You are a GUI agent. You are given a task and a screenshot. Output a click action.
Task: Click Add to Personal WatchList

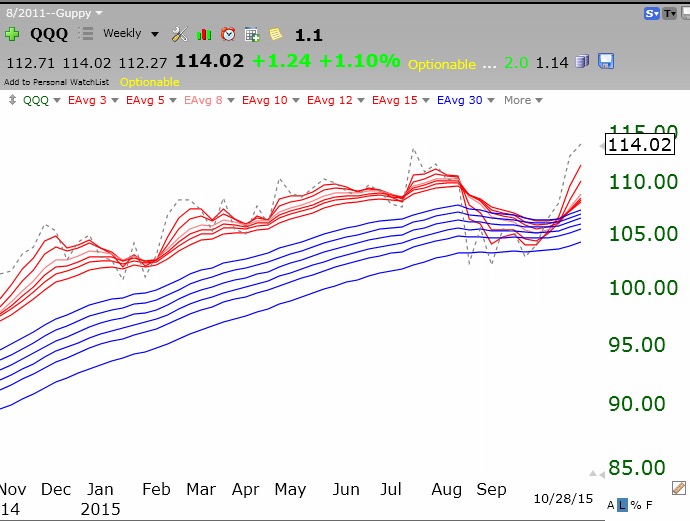pos(56,82)
